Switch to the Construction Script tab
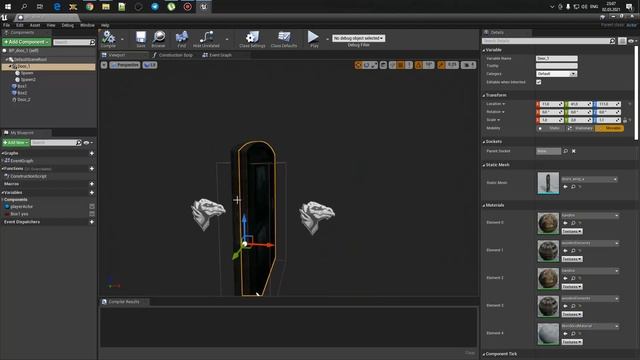The width and height of the screenshot is (640, 360). (172, 55)
